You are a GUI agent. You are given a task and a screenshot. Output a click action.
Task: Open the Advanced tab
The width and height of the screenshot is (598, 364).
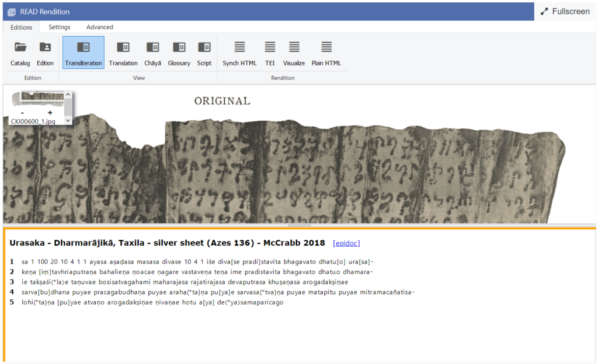tap(100, 27)
